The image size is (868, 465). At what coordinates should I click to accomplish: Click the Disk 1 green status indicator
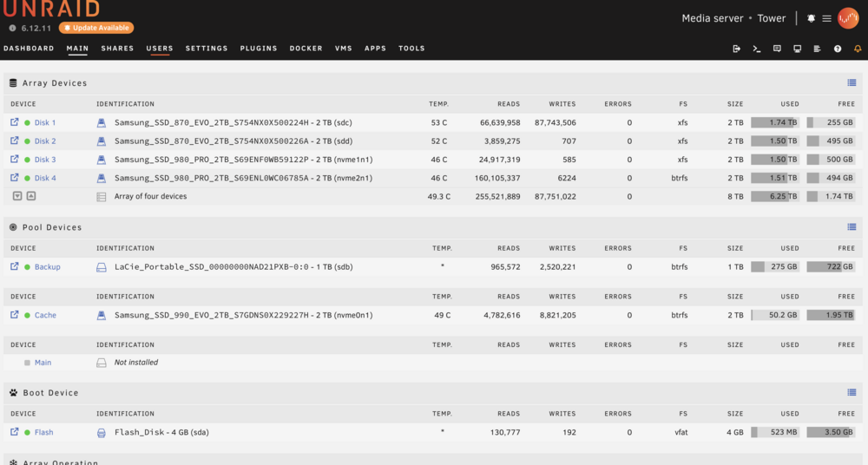pyautogui.click(x=27, y=123)
